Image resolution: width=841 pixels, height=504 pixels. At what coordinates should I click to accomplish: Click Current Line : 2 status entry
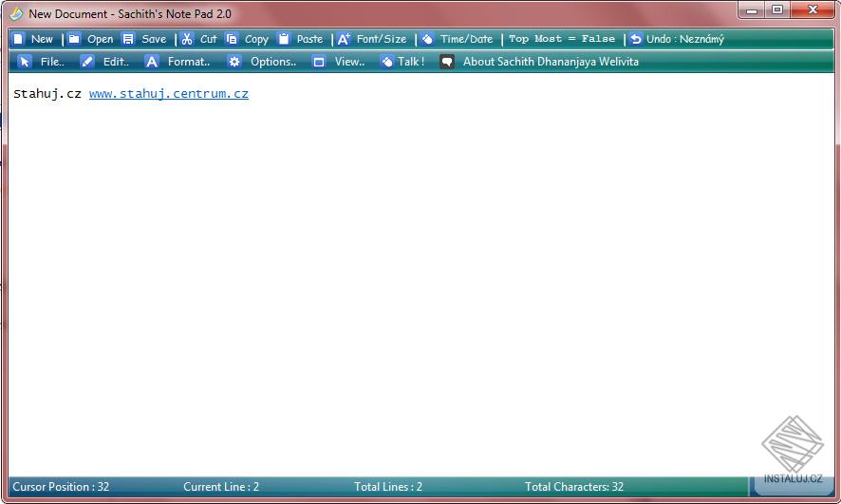(x=221, y=487)
